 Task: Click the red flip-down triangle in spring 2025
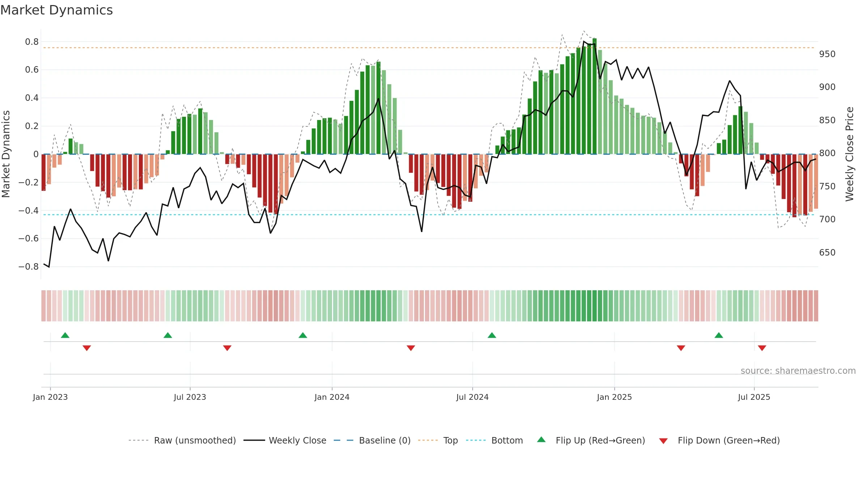(681, 348)
